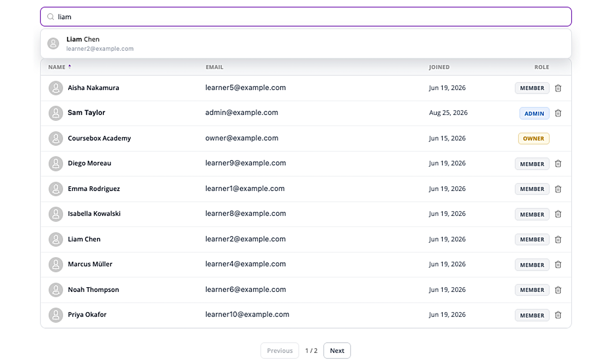Image resolution: width=614 pixels, height=364 pixels.
Task: Click Emma Rodriguez's avatar icon
Action: [56, 189]
